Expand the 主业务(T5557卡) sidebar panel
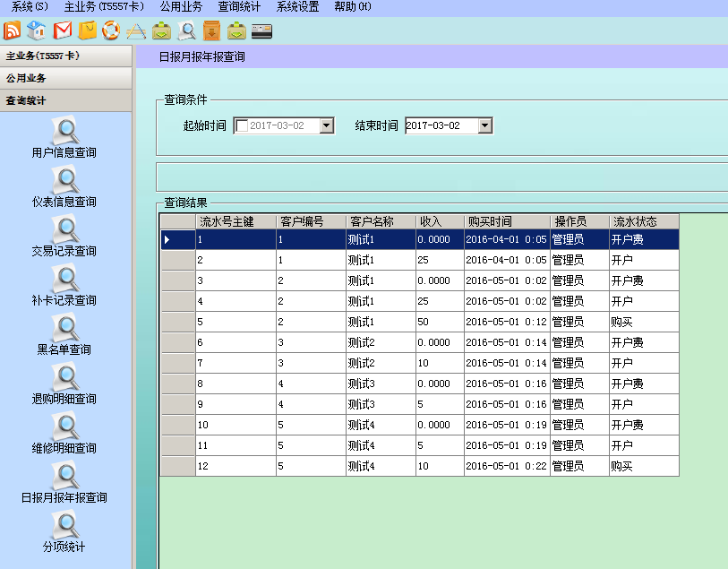The width and height of the screenshot is (728, 569). [x=66, y=56]
